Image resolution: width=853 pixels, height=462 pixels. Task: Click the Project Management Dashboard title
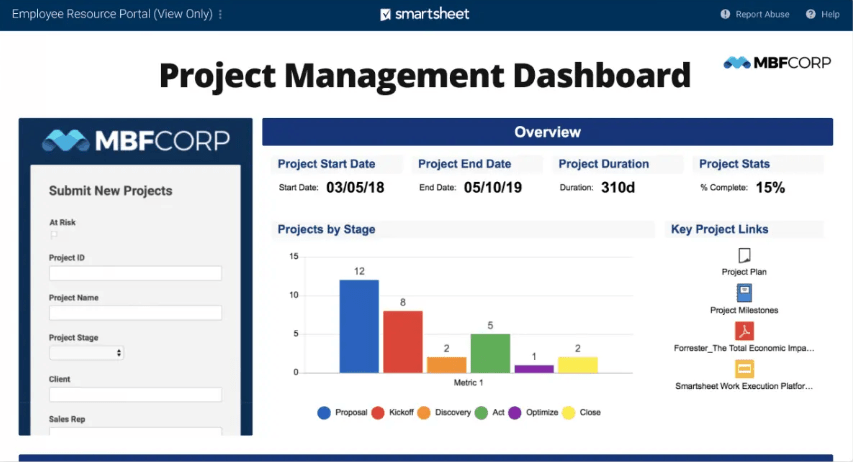pyautogui.click(x=425, y=75)
